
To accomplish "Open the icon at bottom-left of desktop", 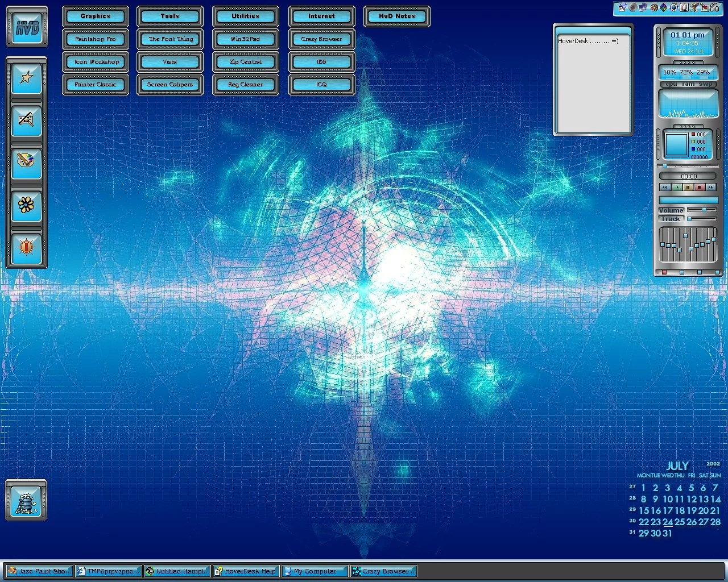I will [26, 500].
